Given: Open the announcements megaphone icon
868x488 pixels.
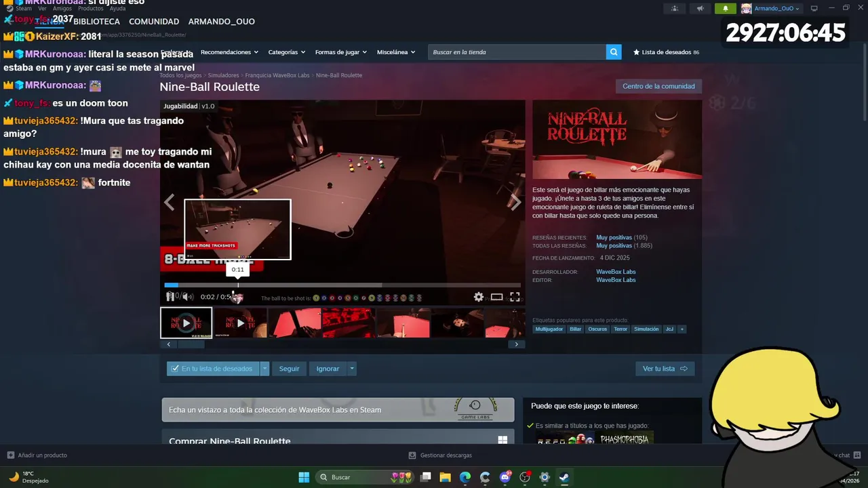Looking at the screenshot, I should (700, 9).
